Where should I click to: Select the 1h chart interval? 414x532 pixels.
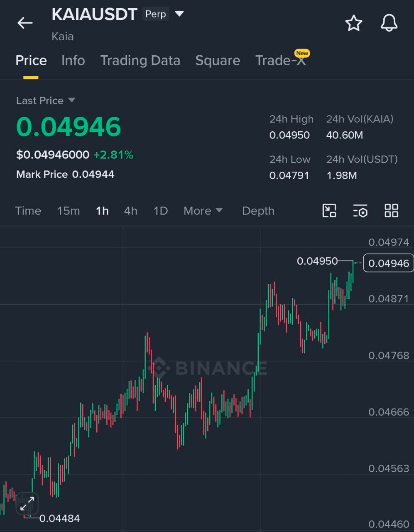pyautogui.click(x=102, y=211)
